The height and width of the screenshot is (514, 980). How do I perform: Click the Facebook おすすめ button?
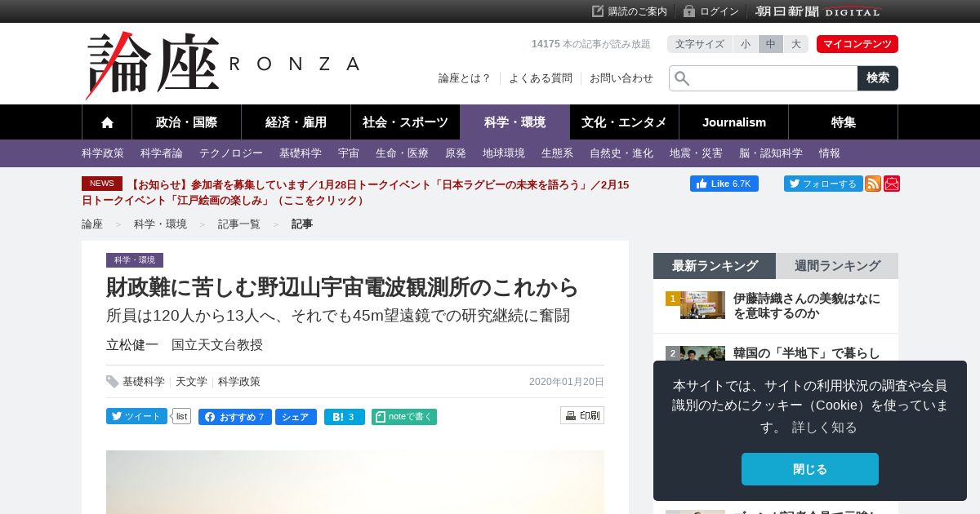click(x=234, y=417)
